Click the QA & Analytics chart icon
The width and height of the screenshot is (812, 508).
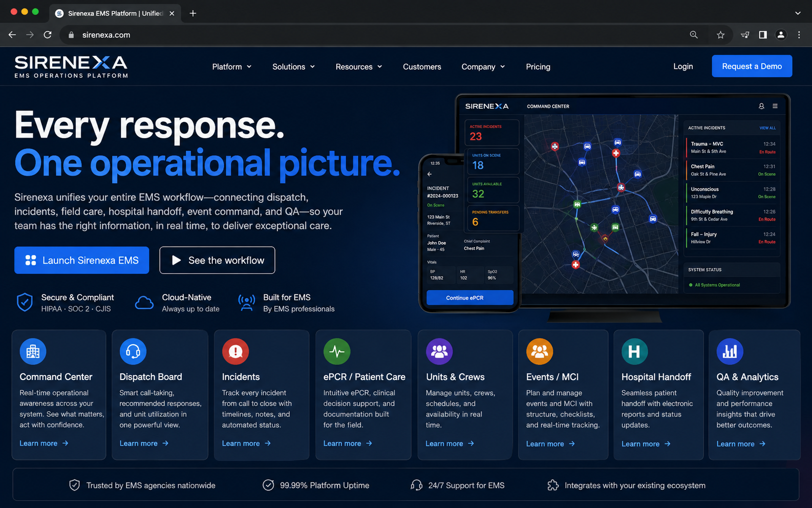(730, 351)
